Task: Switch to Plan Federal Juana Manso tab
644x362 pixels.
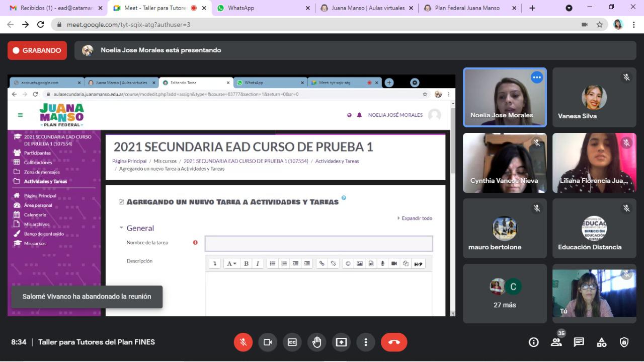Action: (466, 8)
